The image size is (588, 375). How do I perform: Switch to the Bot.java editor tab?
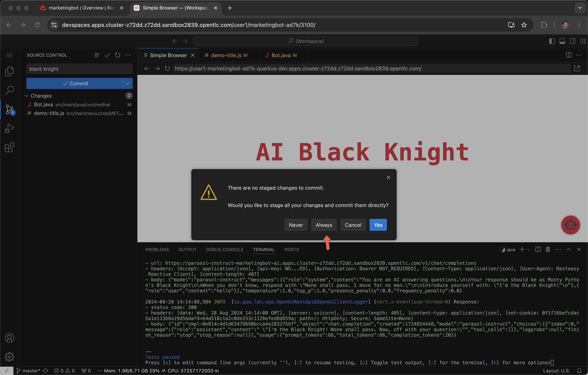[281, 55]
